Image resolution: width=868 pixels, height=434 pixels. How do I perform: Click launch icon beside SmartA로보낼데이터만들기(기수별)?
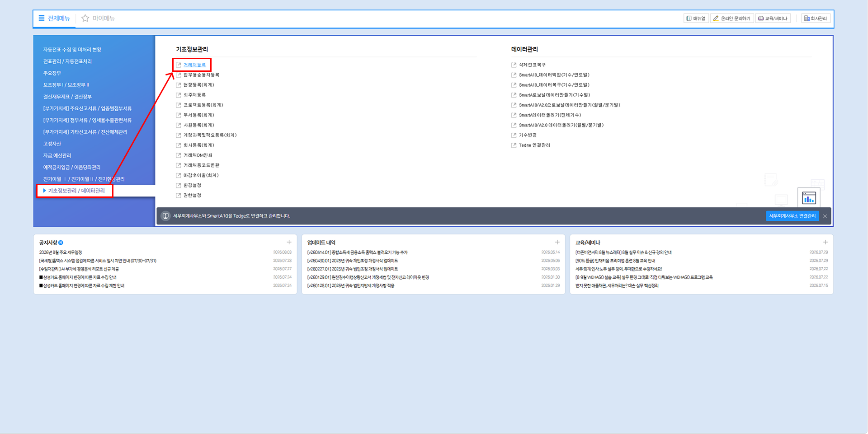pos(514,95)
